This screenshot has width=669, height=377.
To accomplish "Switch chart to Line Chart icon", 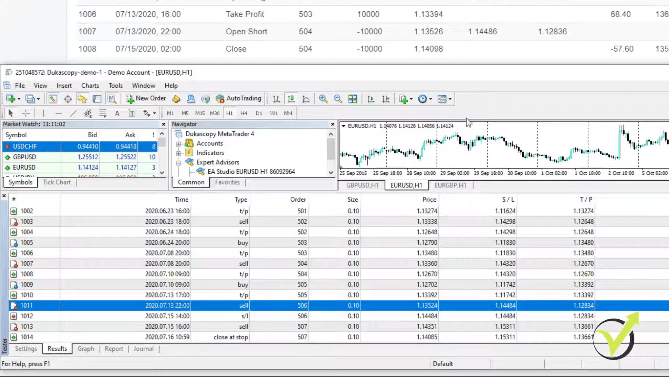I will (306, 99).
